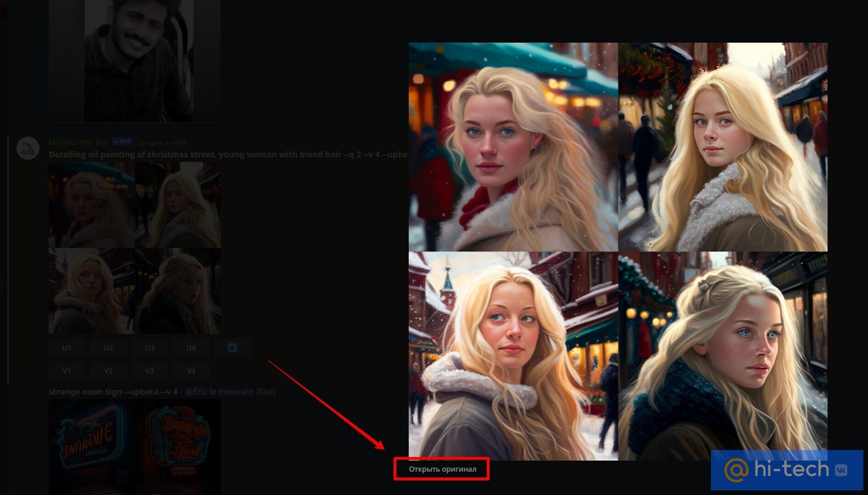Open the original image link below the preview
The width and height of the screenshot is (868, 495).
click(x=442, y=469)
